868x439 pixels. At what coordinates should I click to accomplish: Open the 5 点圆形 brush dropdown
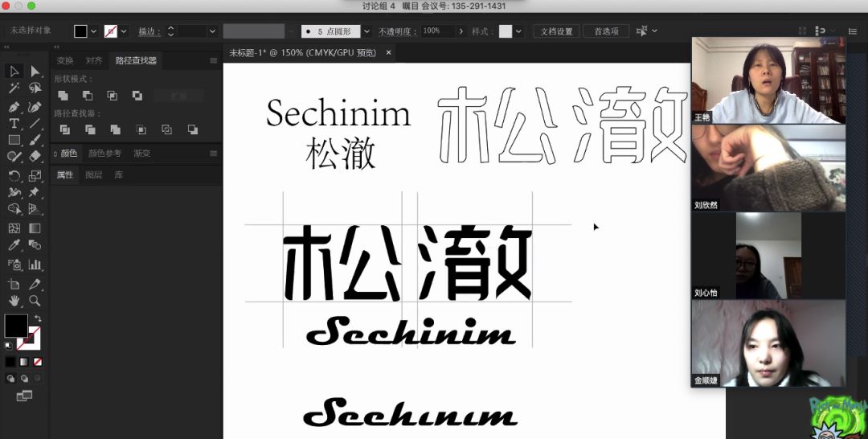366,31
